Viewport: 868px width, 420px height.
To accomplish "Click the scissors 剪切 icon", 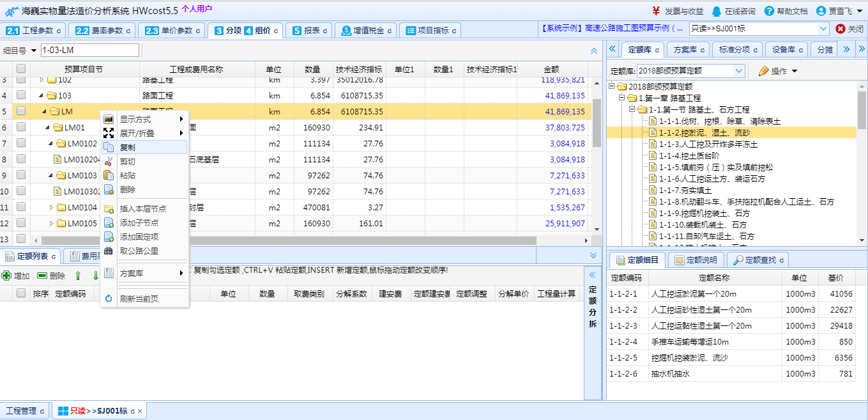I will [109, 161].
